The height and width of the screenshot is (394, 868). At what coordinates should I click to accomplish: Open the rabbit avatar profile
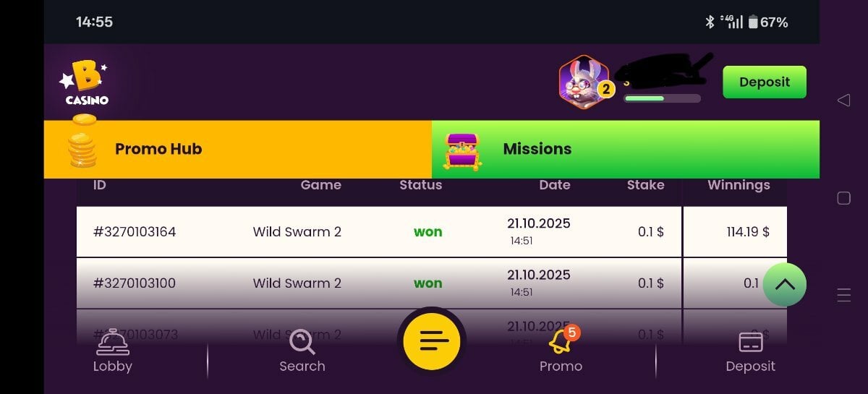pyautogui.click(x=582, y=82)
